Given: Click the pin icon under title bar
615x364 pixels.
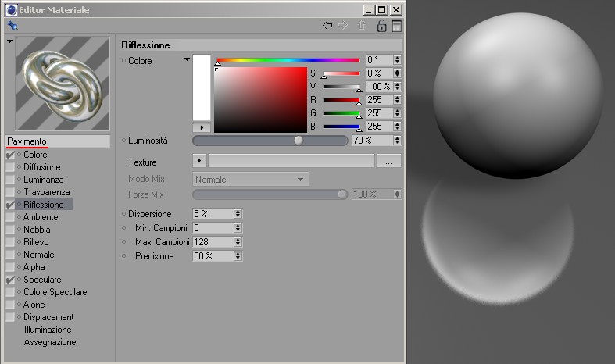Looking at the screenshot, I should [13, 26].
